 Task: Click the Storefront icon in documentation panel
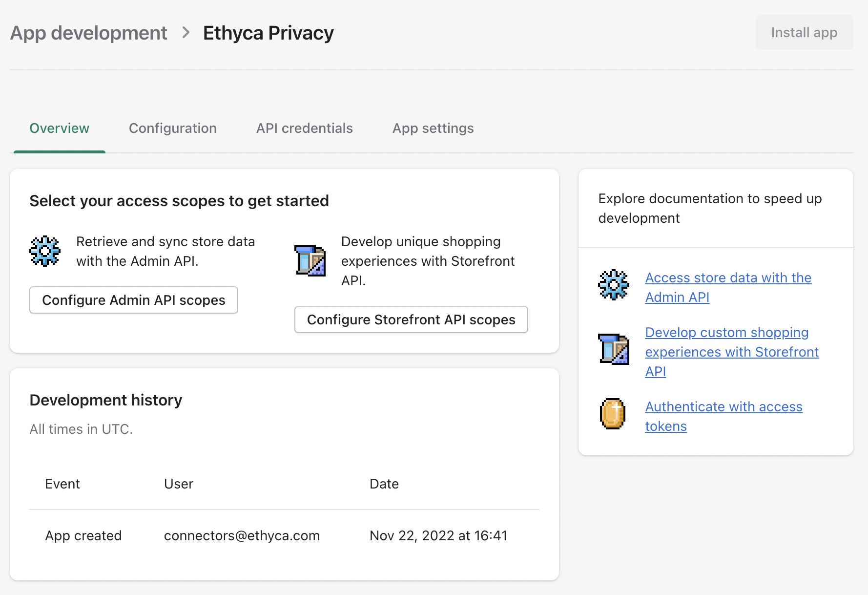coord(613,349)
